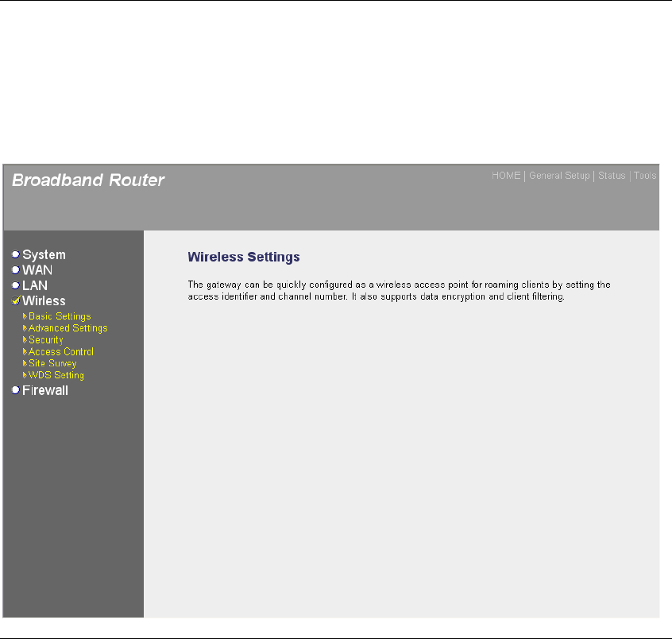This screenshot has width=672, height=639.
Task: Open the LAN menu section
Action: [x=35, y=285]
